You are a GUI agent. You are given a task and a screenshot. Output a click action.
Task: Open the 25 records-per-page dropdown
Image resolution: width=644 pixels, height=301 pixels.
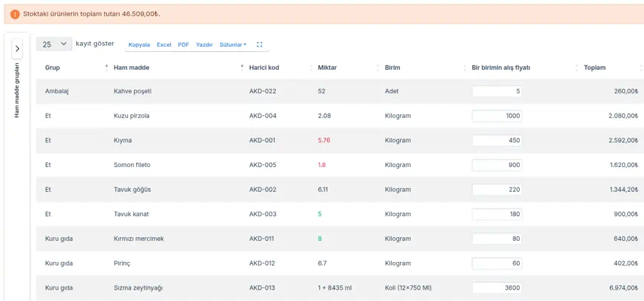coord(54,44)
